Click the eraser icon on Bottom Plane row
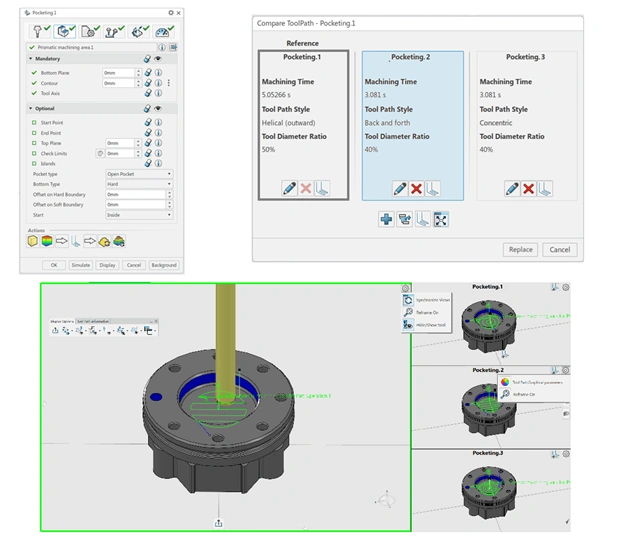Viewport: 631px width, 538px height. tap(148, 72)
